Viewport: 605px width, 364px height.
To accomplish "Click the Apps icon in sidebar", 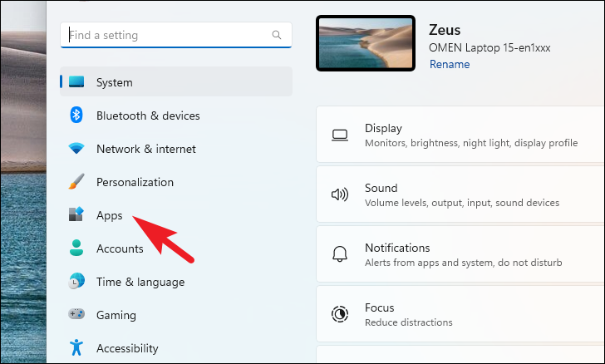I will [x=76, y=214].
